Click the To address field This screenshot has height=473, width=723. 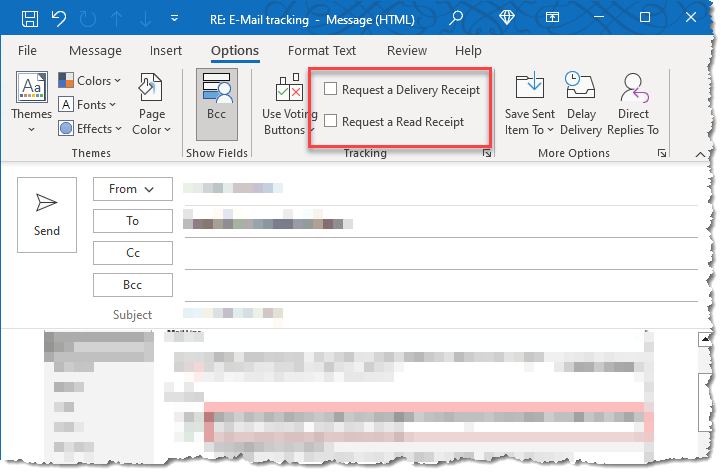[x=441, y=222]
